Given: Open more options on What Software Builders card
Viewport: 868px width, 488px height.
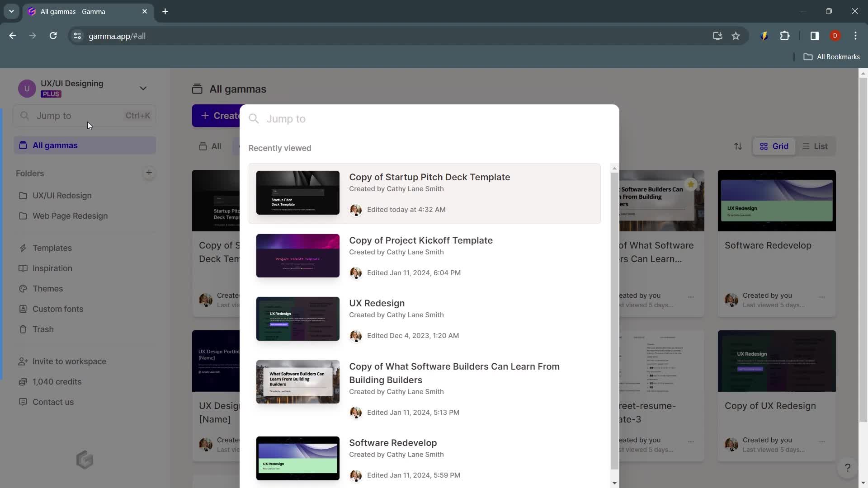Looking at the screenshot, I should point(691,297).
